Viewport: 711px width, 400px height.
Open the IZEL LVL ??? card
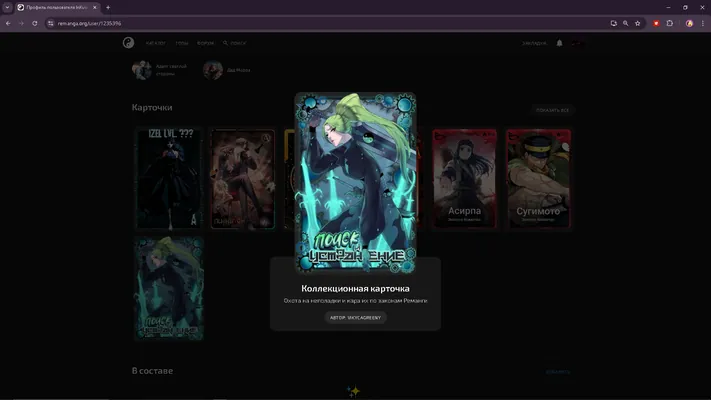(169, 178)
